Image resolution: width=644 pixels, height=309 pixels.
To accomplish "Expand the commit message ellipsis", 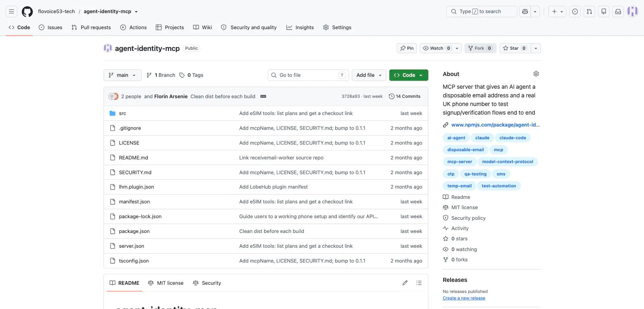I will pyautogui.click(x=263, y=96).
